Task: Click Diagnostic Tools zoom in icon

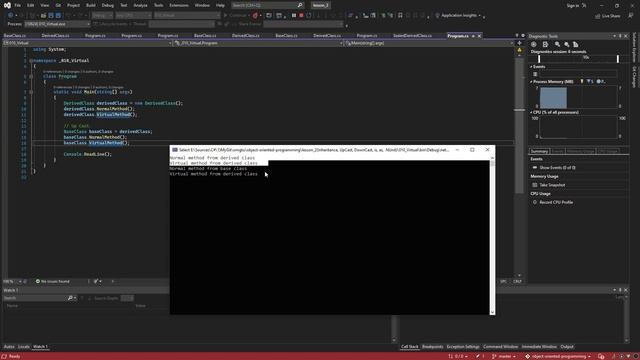Action: (x=558, y=44)
